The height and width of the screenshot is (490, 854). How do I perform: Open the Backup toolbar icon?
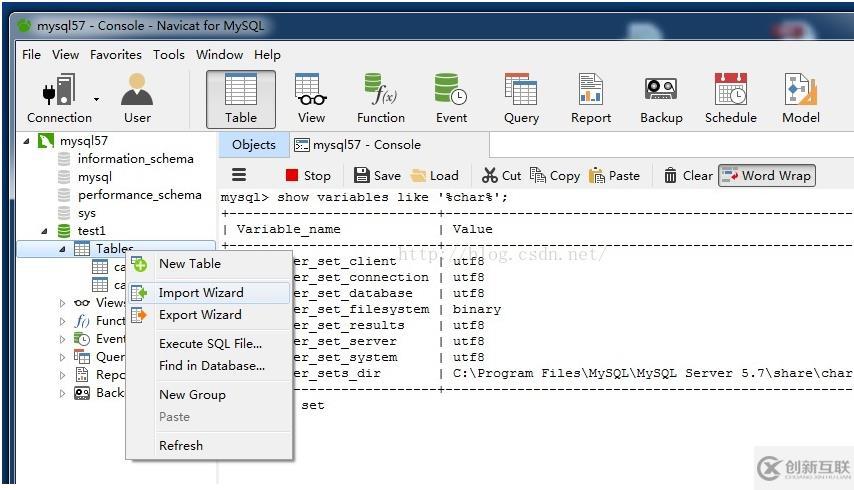click(x=661, y=99)
